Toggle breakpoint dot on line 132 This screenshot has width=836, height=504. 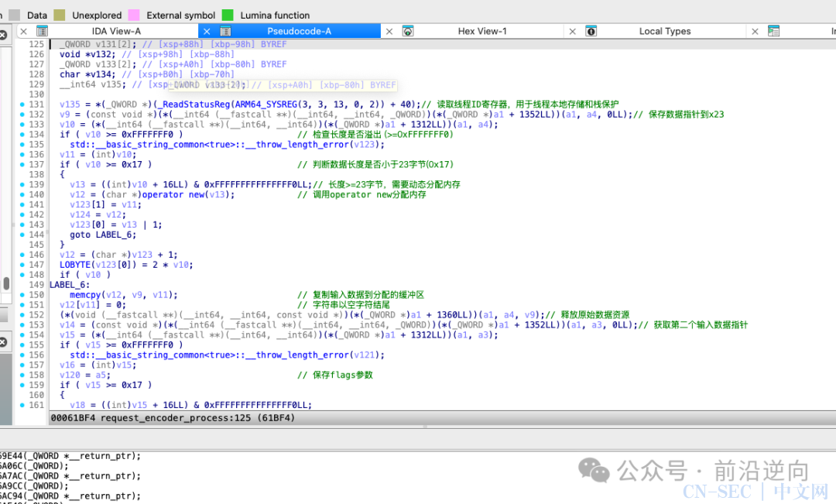[22, 115]
